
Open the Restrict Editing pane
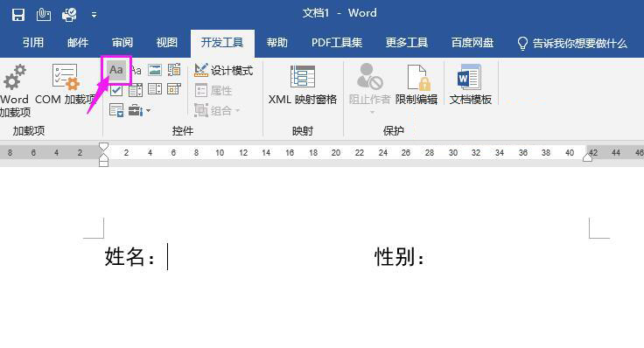coord(416,85)
